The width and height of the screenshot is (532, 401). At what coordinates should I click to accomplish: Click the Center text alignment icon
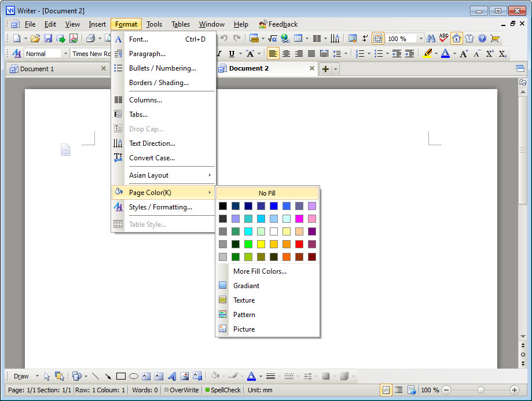click(x=286, y=54)
